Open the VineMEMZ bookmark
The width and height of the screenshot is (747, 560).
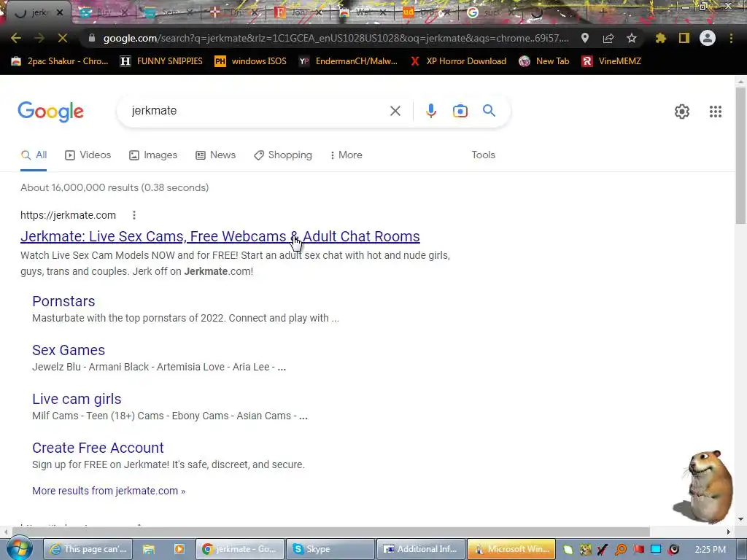(x=612, y=61)
